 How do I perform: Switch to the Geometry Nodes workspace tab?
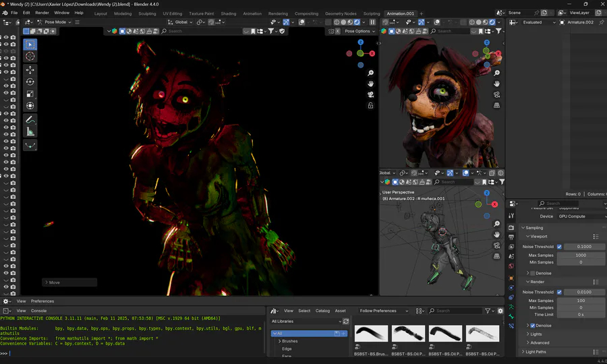pos(341,13)
